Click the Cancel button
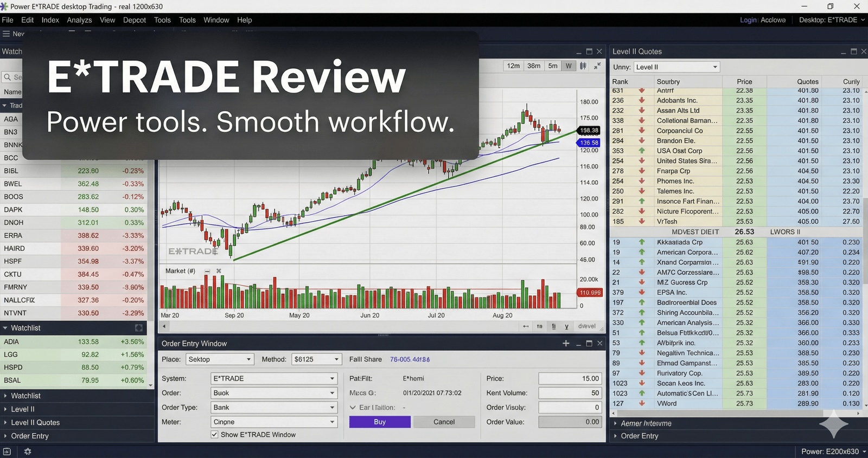868x458 pixels. (x=444, y=422)
